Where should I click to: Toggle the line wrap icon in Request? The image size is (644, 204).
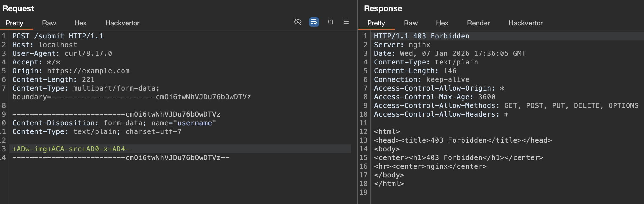tap(314, 22)
